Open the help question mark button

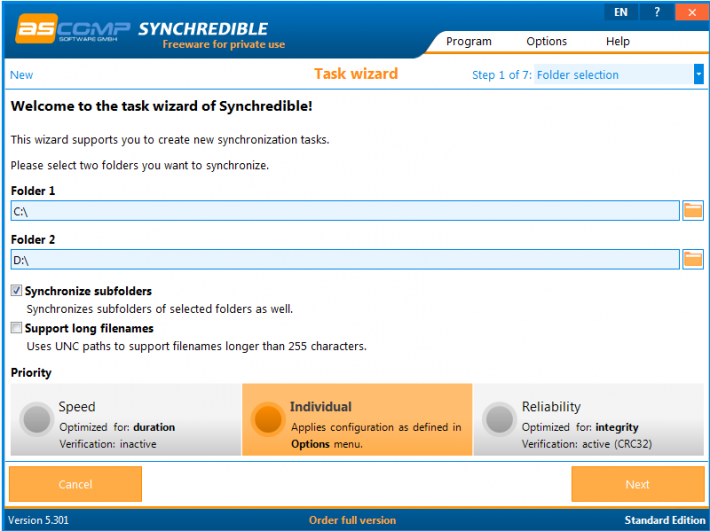657,12
